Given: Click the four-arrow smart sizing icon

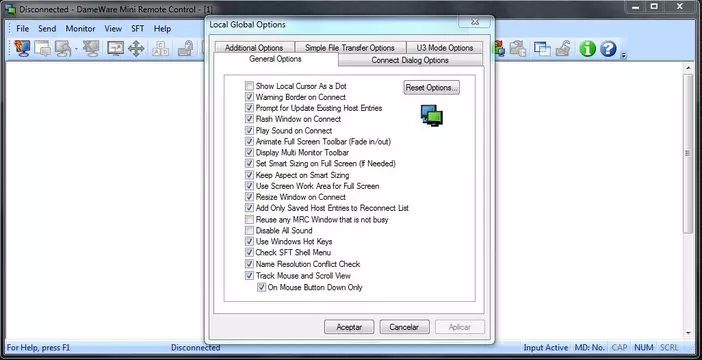Looking at the screenshot, I should pos(136,48).
